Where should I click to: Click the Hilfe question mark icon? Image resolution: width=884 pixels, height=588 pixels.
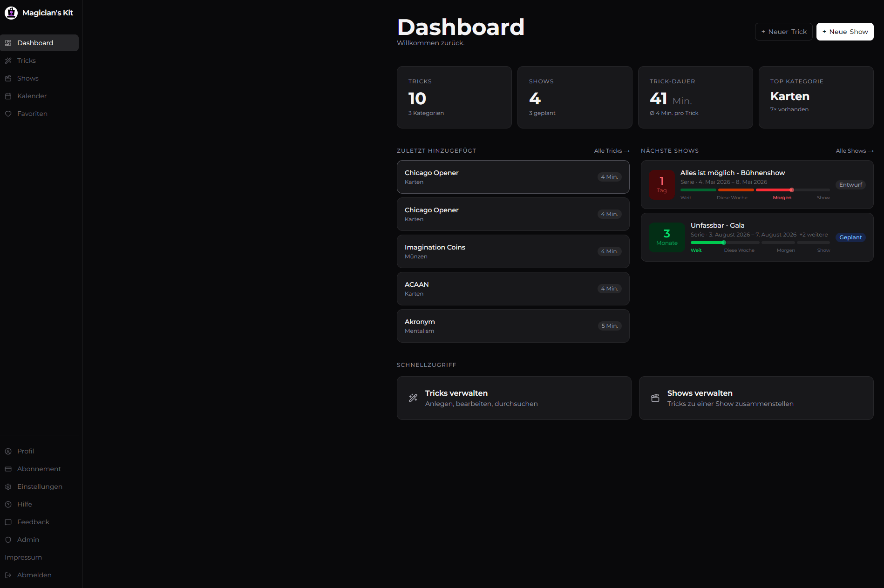tap(8, 504)
